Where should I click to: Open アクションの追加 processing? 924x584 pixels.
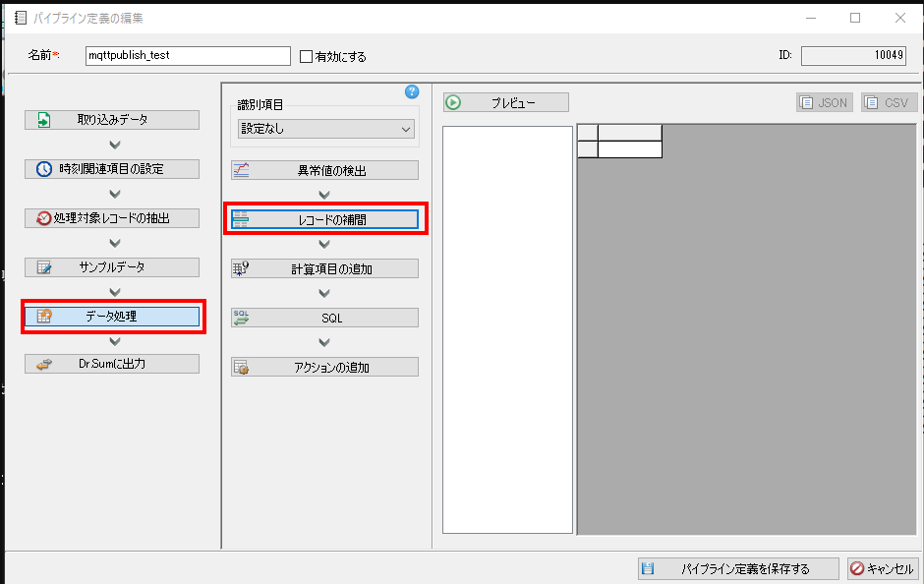(x=324, y=367)
